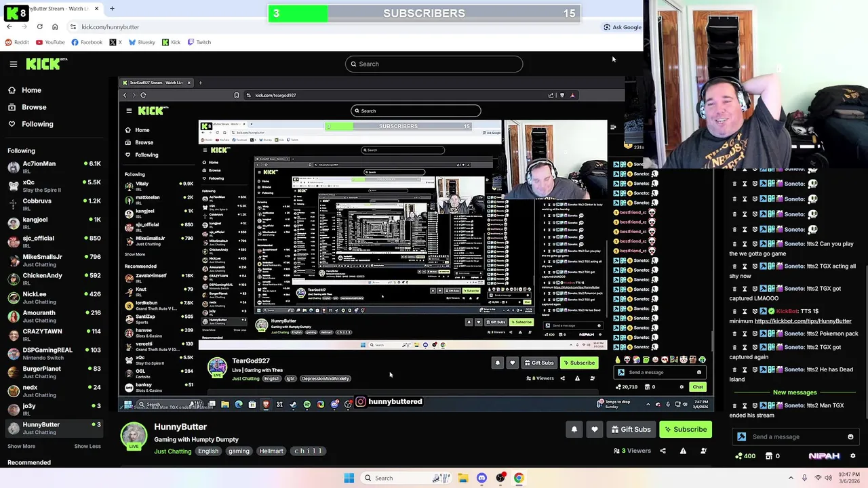Open the X bookmark
Viewport: 868px width, 488px height.
(115, 42)
